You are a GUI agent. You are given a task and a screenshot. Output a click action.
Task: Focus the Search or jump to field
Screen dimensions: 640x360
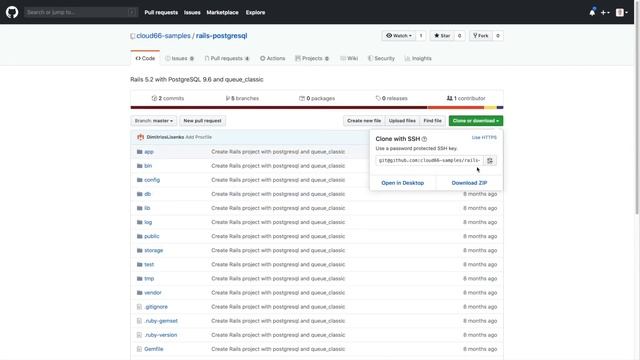pyautogui.click(x=81, y=12)
